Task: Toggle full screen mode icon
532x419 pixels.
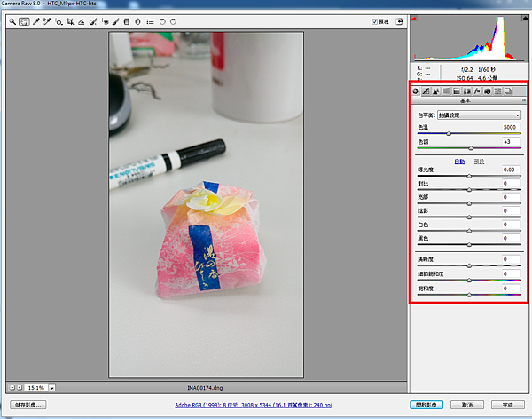Action: (x=400, y=21)
